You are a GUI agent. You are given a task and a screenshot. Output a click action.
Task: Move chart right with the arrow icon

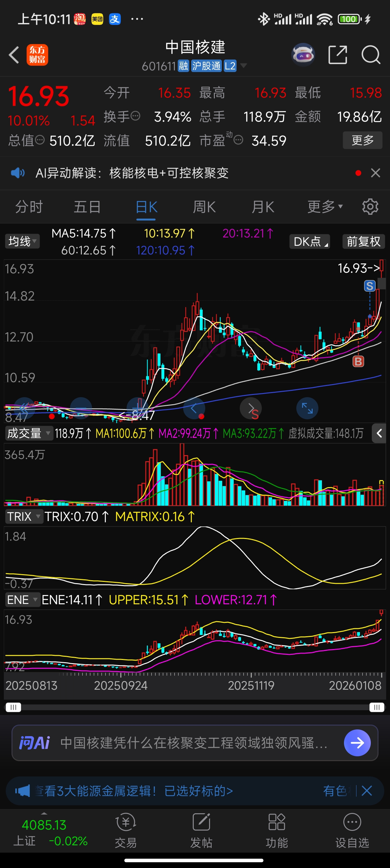point(251,408)
